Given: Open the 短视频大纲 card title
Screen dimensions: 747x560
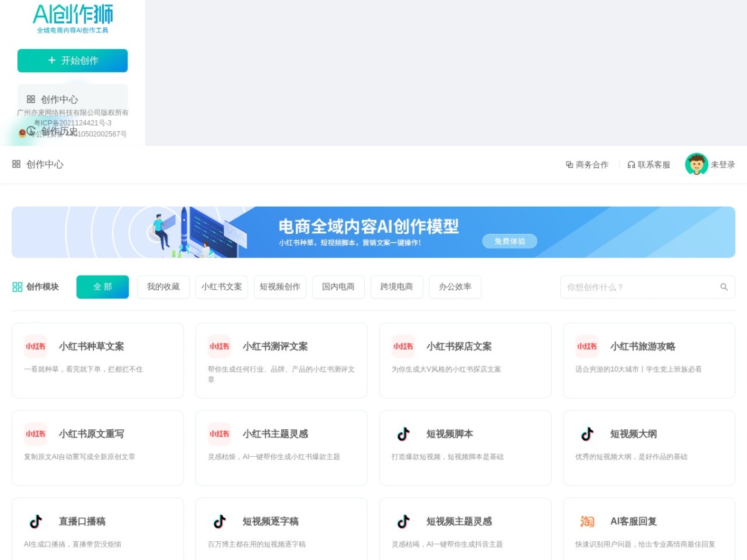Looking at the screenshot, I should (633, 434).
